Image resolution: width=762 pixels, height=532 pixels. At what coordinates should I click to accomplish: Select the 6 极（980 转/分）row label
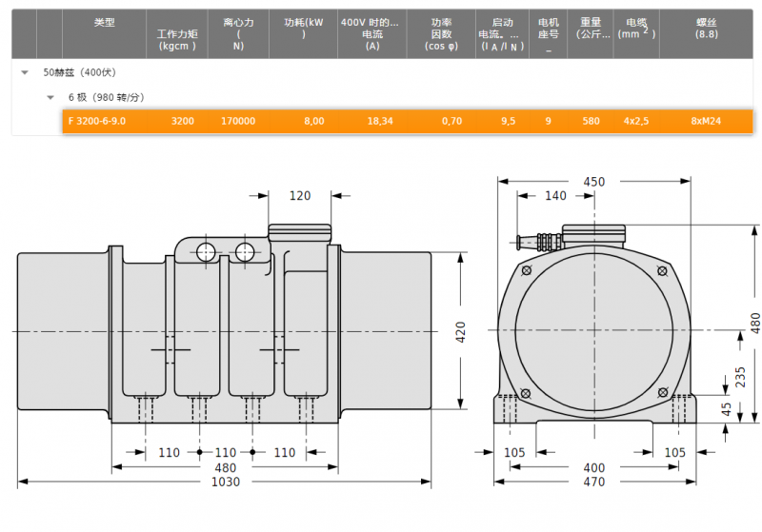point(107,97)
